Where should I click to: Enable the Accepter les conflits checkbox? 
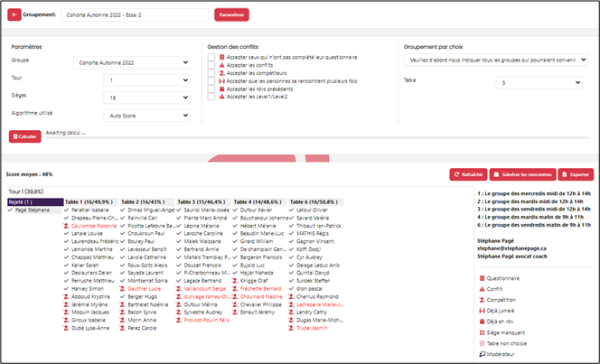pos(211,65)
